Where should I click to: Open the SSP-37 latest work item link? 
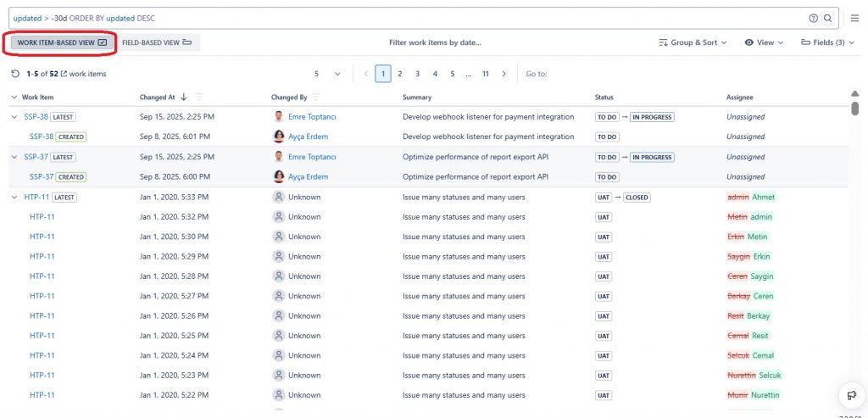(x=36, y=157)
